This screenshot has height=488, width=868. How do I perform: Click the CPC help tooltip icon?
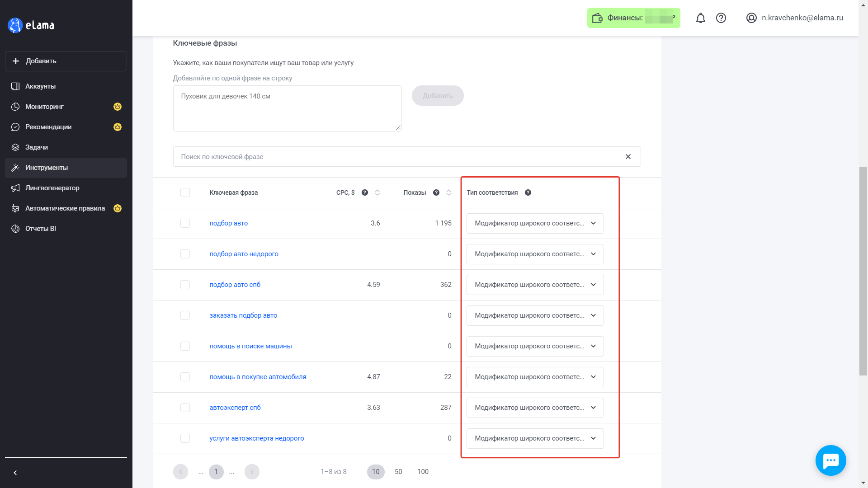coord(365,192)
